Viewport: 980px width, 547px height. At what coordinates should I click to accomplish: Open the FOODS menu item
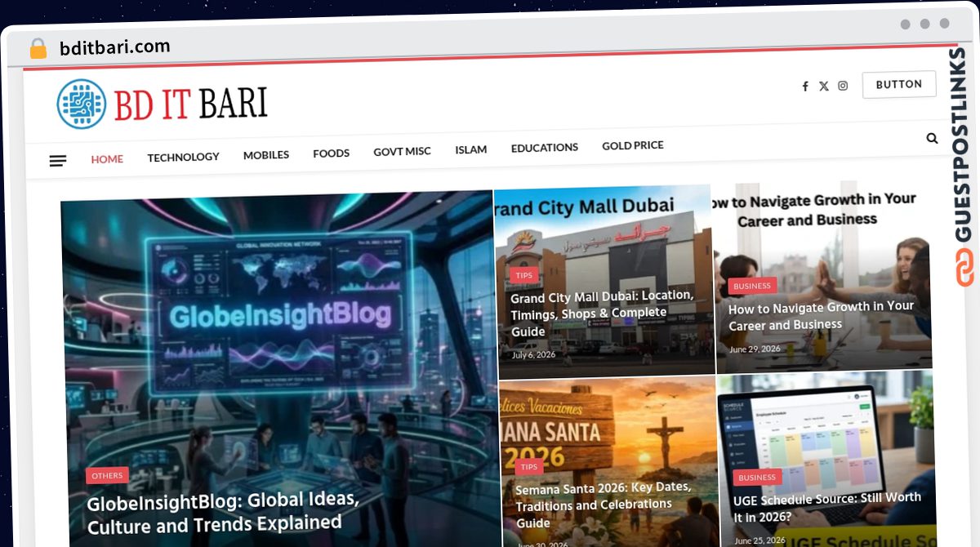tap(331, 153)
